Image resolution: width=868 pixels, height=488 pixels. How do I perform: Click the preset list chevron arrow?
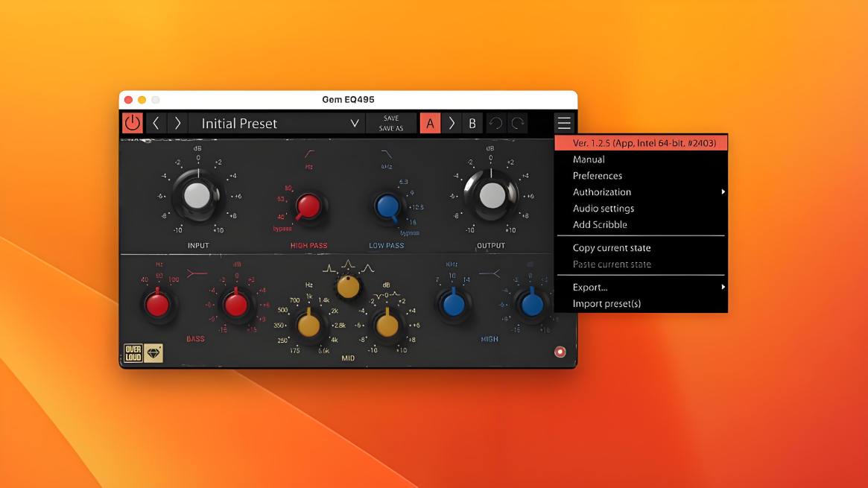click(355, 124)
